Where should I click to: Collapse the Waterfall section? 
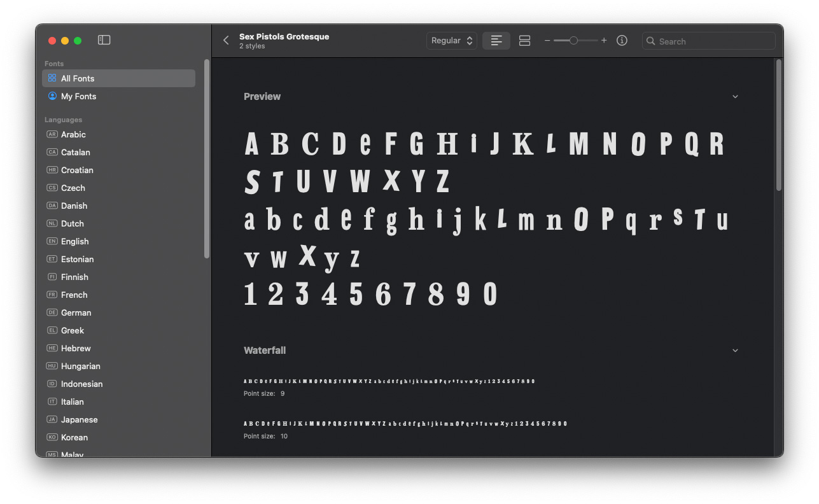pyautogui.click(x=735, y=351)
